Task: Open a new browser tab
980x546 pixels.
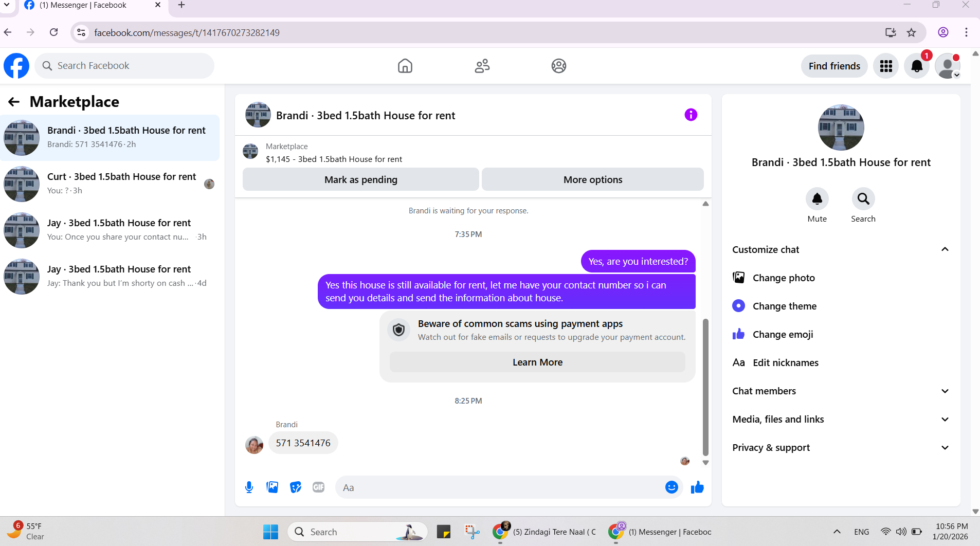Action: coord(182,5)
